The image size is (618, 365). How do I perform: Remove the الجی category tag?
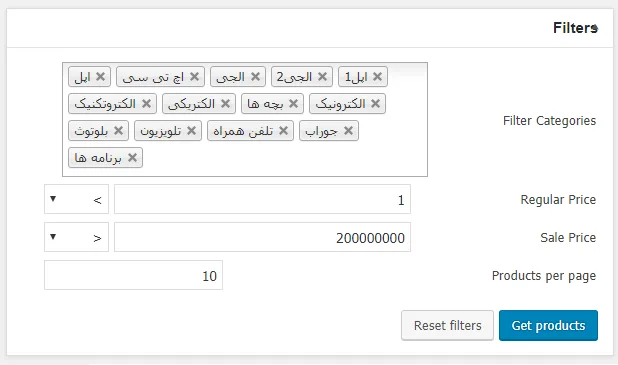pos(255,76)
